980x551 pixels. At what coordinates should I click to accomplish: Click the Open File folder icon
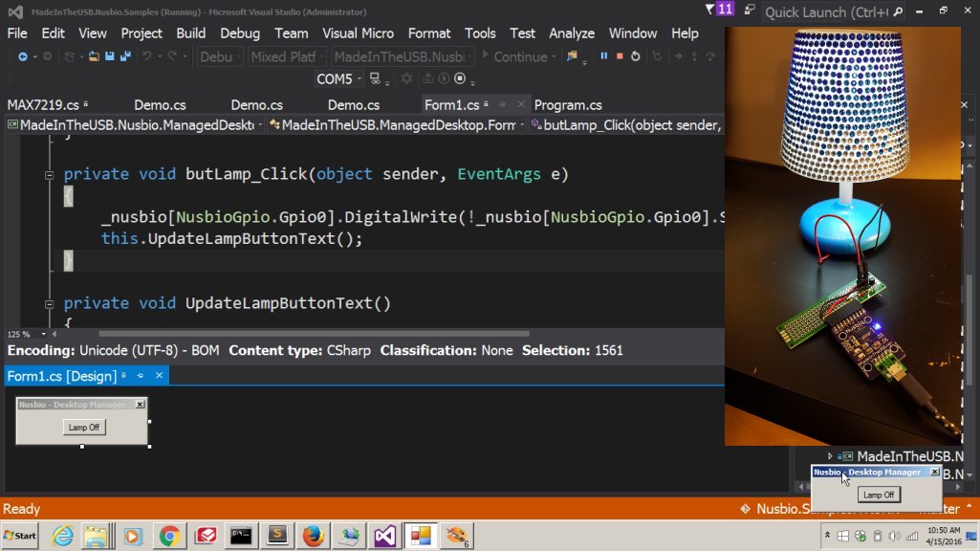[x=93, y=56]
